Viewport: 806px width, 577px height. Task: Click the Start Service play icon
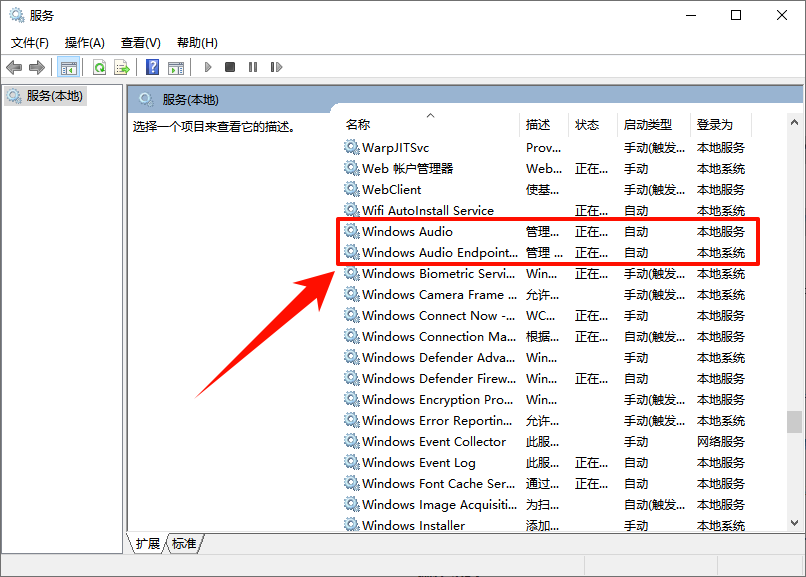tap(208, 67)
